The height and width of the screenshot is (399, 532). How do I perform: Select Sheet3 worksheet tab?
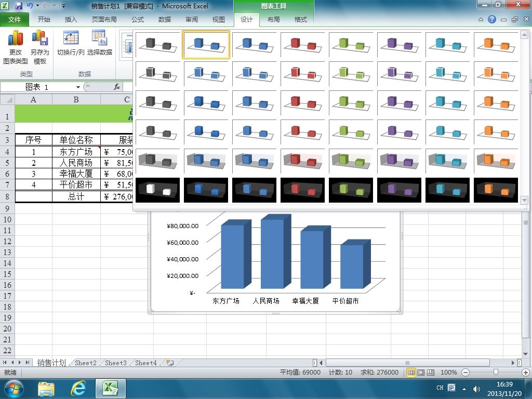(116, 363)
